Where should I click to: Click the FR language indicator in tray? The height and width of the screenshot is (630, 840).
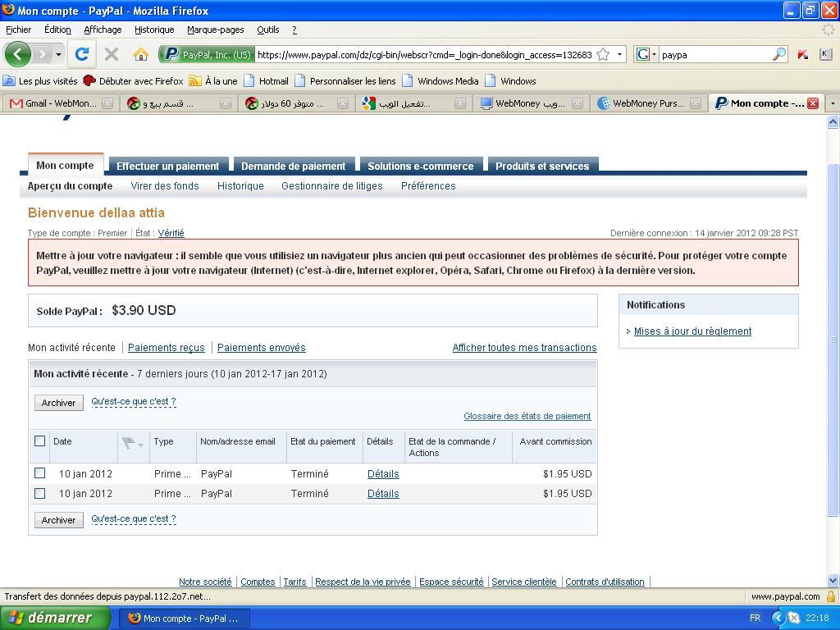pyautogui.click(x=755, y=619)
